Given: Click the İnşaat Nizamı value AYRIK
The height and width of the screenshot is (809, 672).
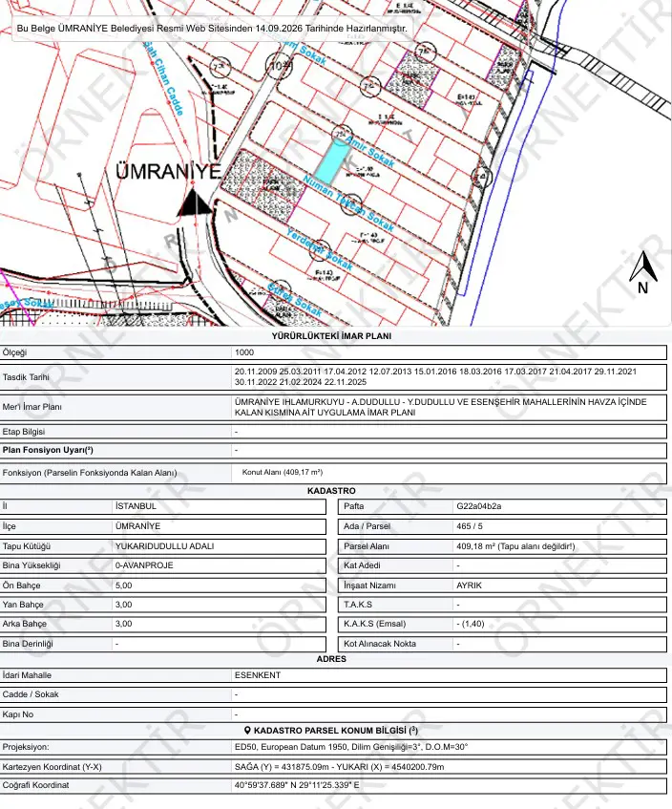Looking at the screenshot, I should coord(469,585).
